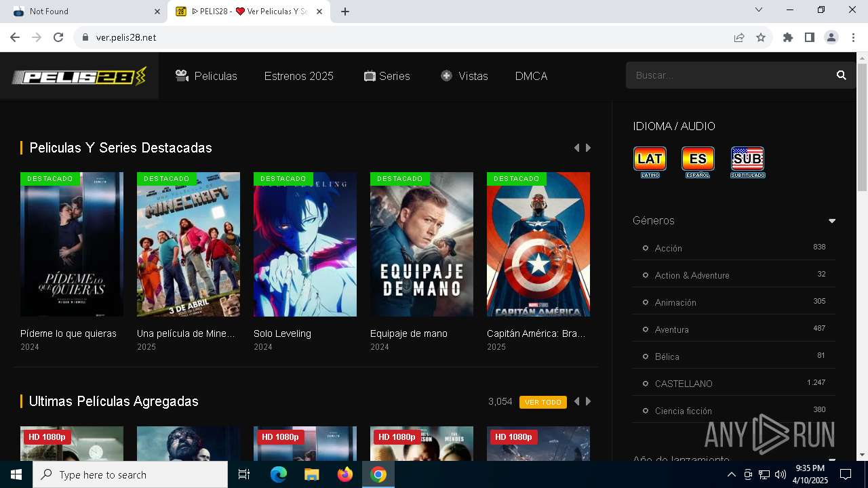Open Pídeme lo que quieras title link
The width and height of the screenshot is (868, 488).
point(68,333)
